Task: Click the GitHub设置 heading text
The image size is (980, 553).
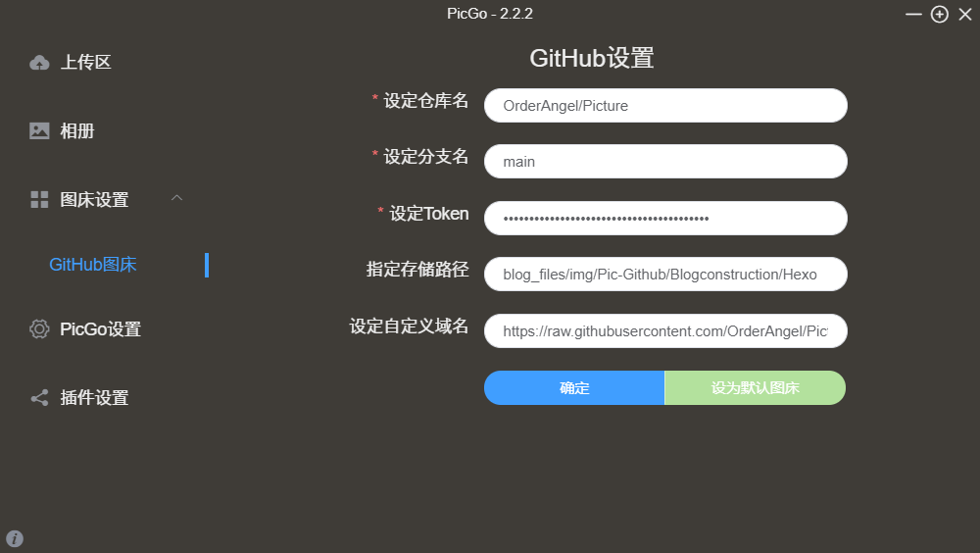Action: pos(592,58)
